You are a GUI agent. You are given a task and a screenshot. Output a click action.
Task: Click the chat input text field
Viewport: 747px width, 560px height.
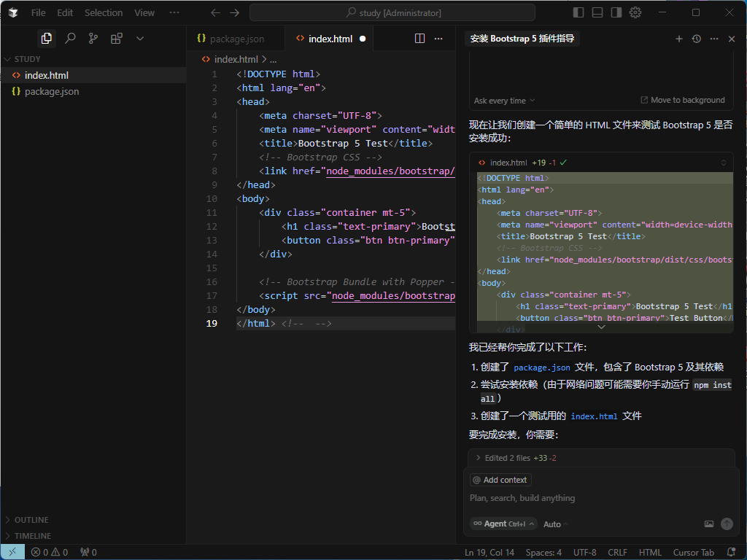coord(598,498)
